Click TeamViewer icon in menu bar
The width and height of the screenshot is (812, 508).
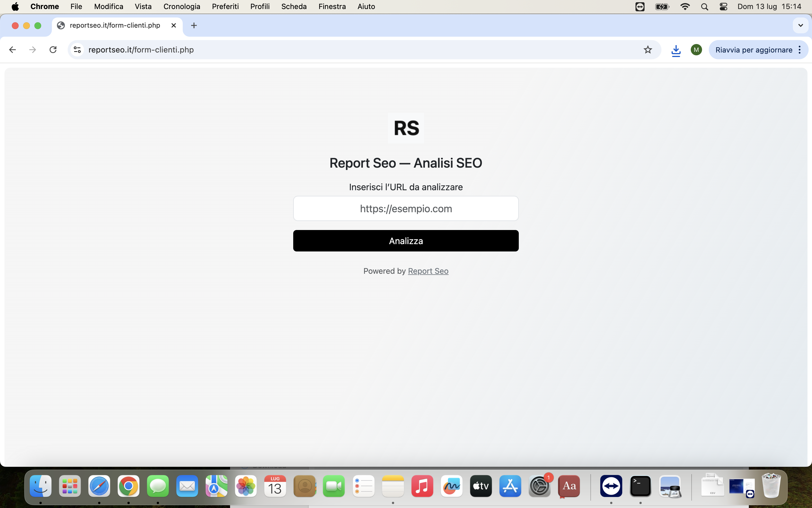[640, 6]
